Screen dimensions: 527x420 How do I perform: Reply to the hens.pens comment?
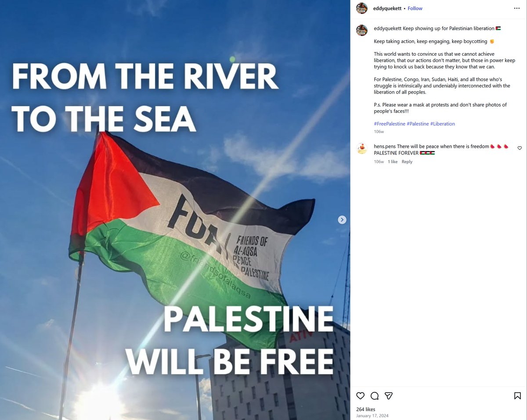coord(407,162)
